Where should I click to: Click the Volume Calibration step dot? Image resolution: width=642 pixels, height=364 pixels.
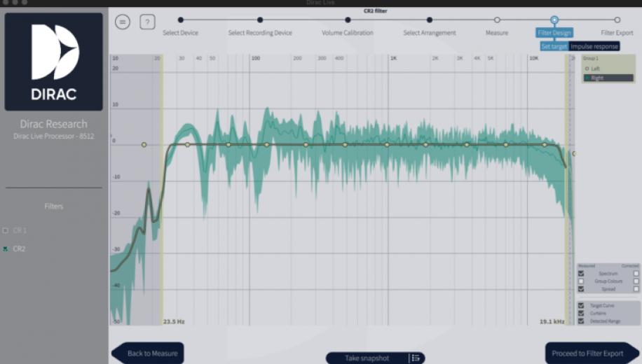coord(347,20)
